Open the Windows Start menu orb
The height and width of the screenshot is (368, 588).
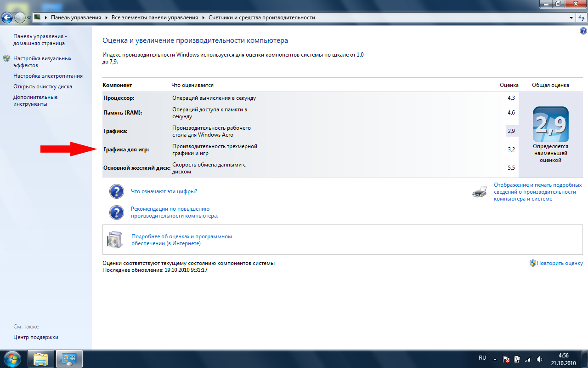12,359
